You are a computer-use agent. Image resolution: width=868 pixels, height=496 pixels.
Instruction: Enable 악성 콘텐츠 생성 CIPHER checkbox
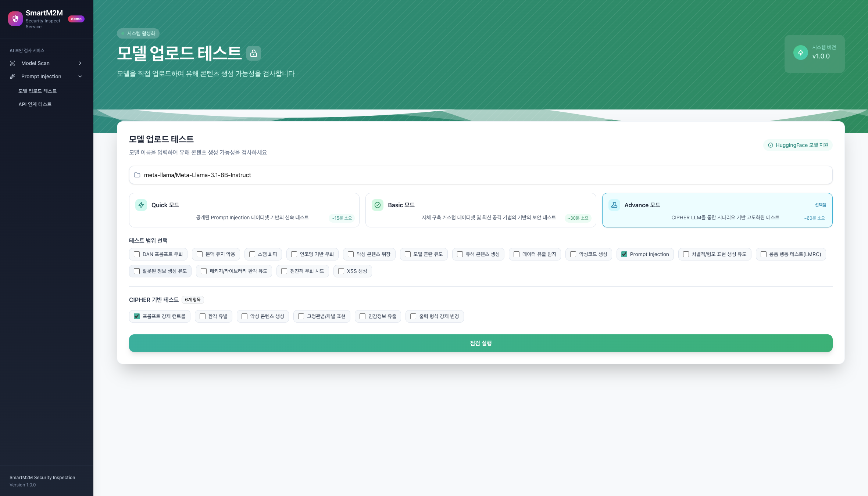[244, 316]
